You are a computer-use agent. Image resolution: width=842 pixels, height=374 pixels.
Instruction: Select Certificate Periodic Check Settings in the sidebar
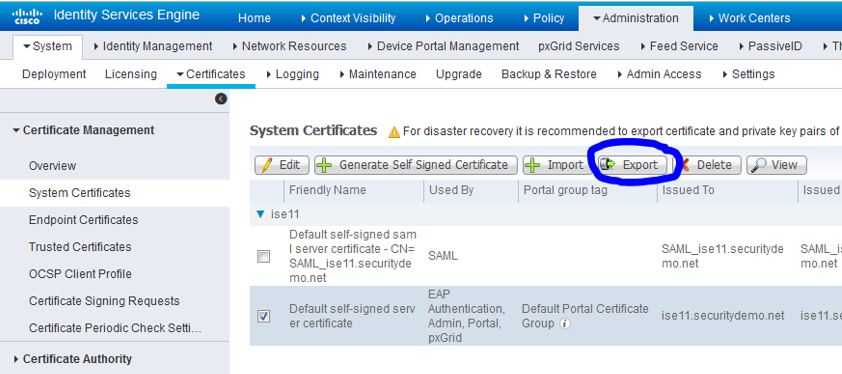click(114, 328)
